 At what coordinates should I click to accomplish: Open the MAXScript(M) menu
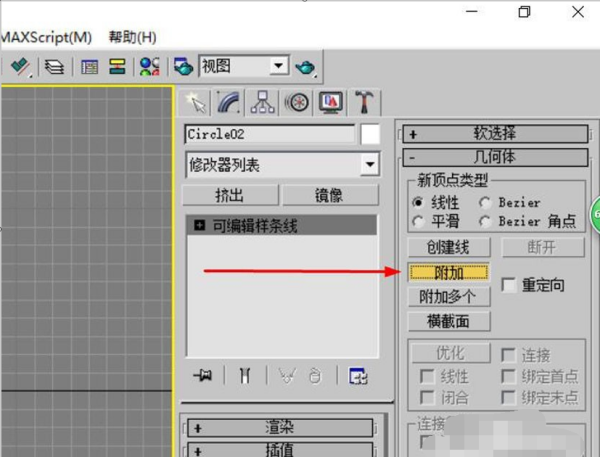tap(46, 38)
